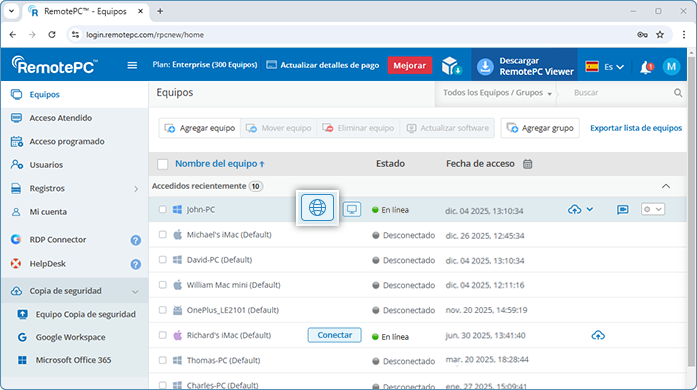Click Conectar for Richard's iMac
Viewport: 697px width, 390px height.
pyautogui.click(x=334, y=335)
